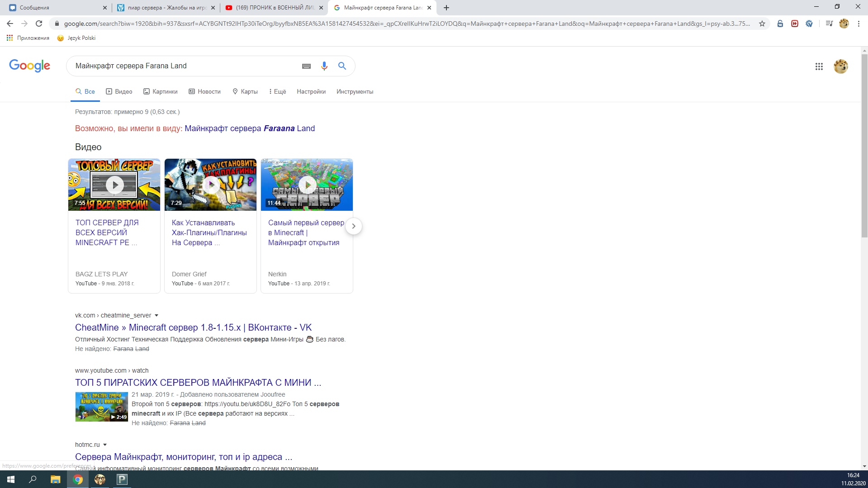Play the 11:44 'Самый первый сервер' thumbnail
The width and height of the screenshot is (868, 488).
click(x=307, y=185)
